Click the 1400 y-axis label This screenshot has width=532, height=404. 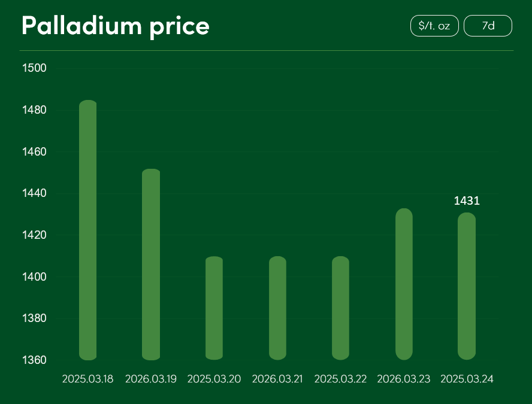click(x=35, y=277)
